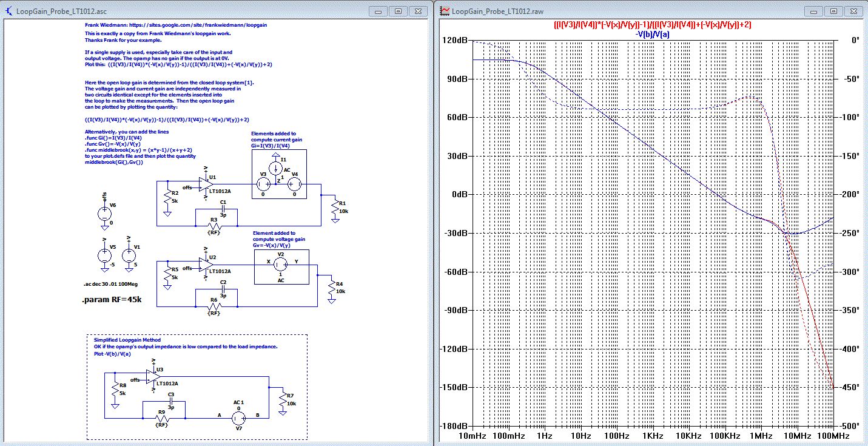868x446 pixels.
Task: Click the .param RF=45k directive
Action: click(112, 300)
